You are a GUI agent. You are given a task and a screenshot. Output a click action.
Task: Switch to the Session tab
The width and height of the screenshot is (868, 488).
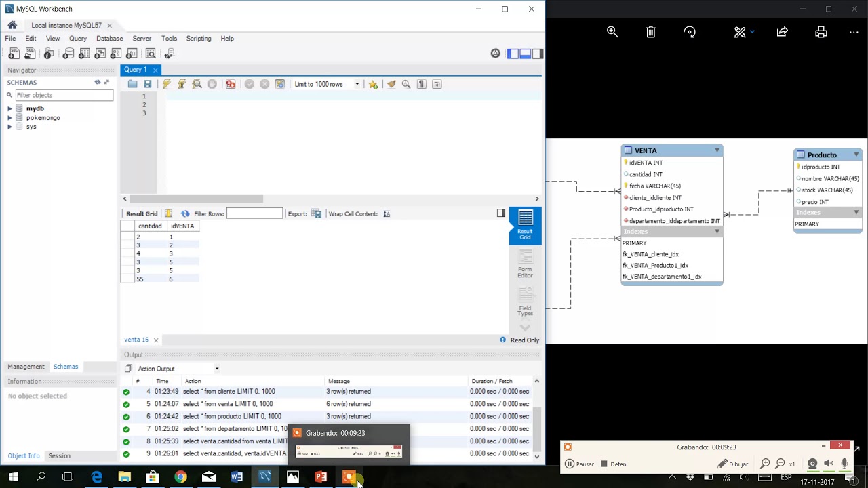tap(59, 456)
